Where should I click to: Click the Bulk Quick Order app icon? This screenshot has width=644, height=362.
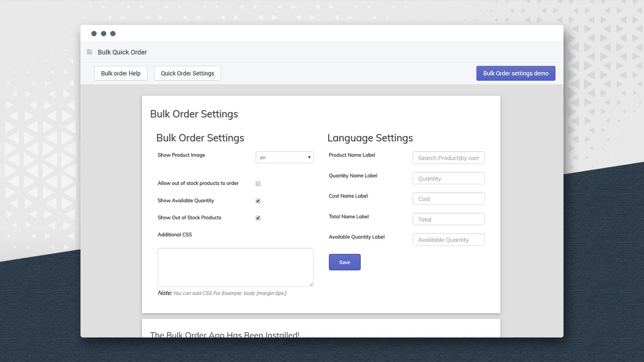89,51
